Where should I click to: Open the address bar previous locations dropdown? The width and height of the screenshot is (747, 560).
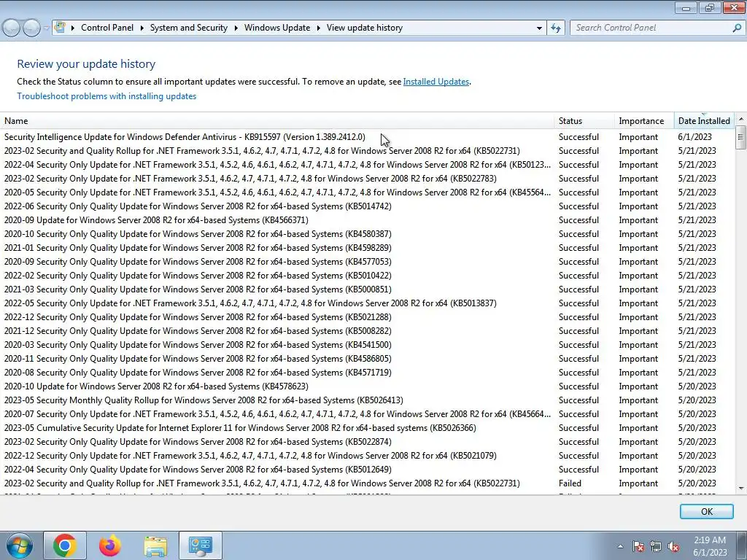539,28
